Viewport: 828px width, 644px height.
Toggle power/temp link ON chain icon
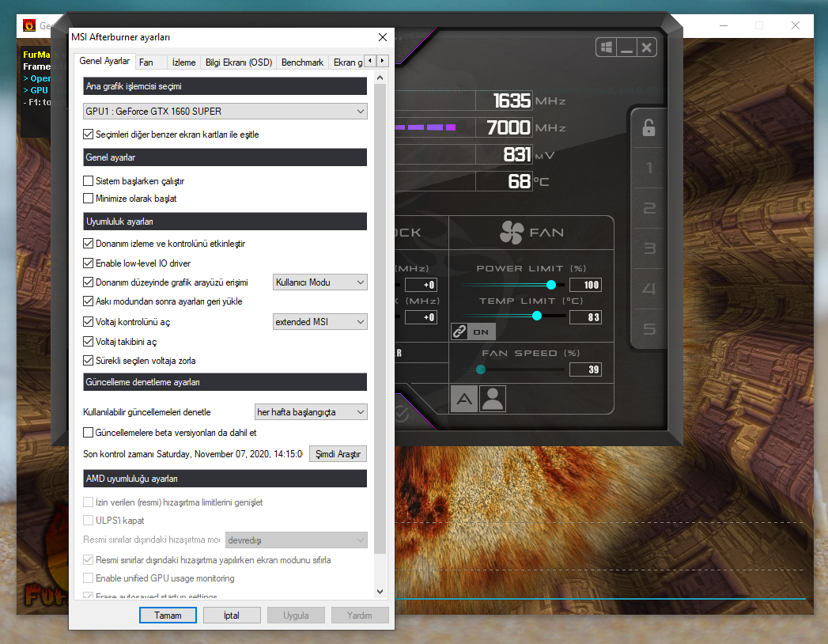coord(473,331)
